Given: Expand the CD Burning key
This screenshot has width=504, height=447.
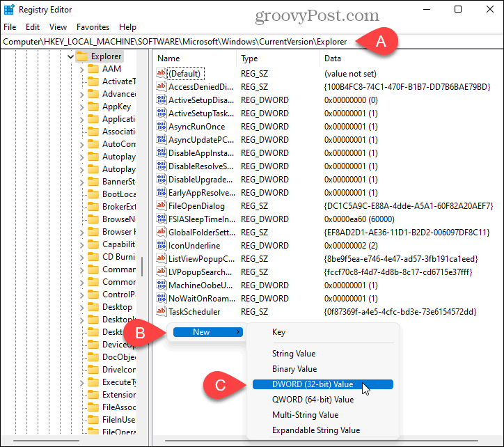Looking at the screenshot, I should (81, 257).
